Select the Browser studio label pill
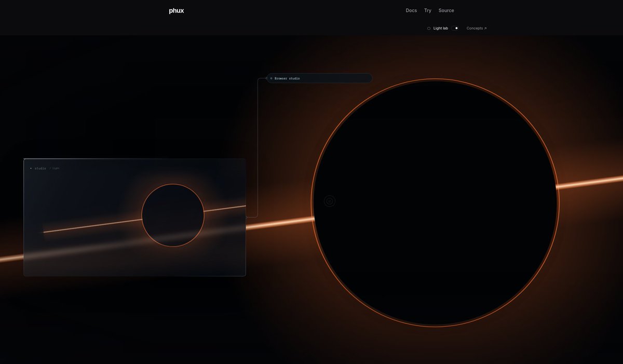The width and height of the screenshot is (623, 364). 319,78
